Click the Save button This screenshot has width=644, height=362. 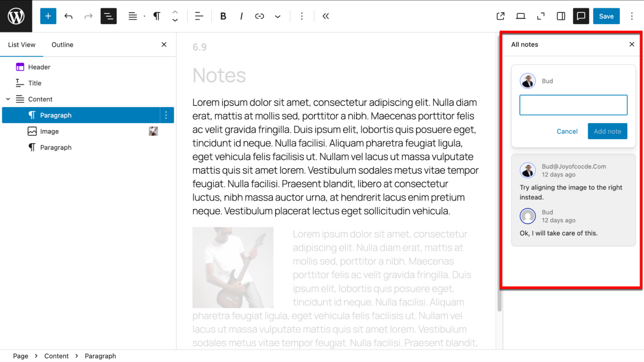pos(606,16)
